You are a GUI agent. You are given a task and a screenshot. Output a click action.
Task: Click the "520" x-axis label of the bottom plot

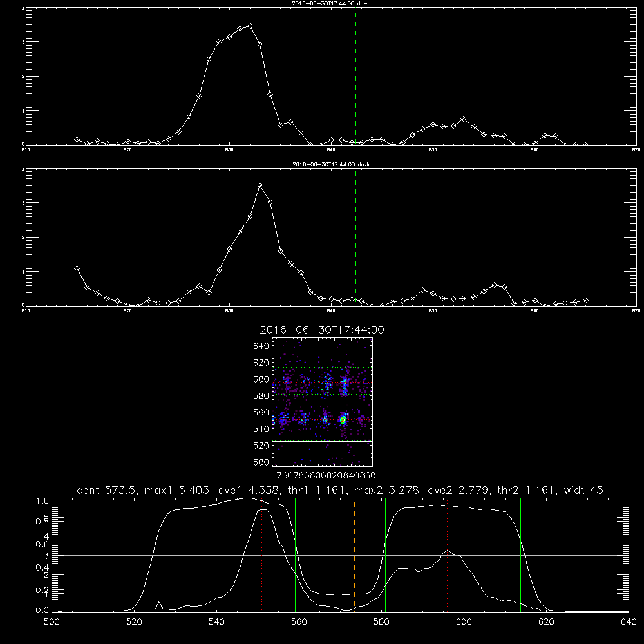[x=134, y=622]
